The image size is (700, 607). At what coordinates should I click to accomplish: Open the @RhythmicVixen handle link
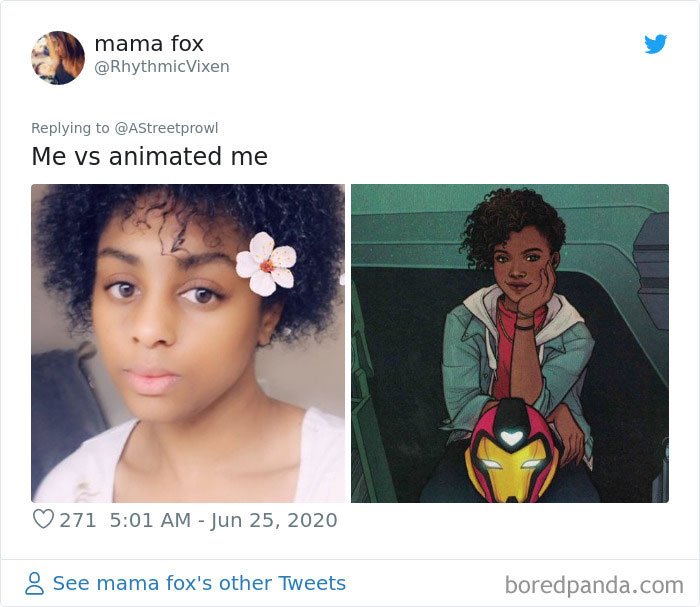click(x=161, y=67)
